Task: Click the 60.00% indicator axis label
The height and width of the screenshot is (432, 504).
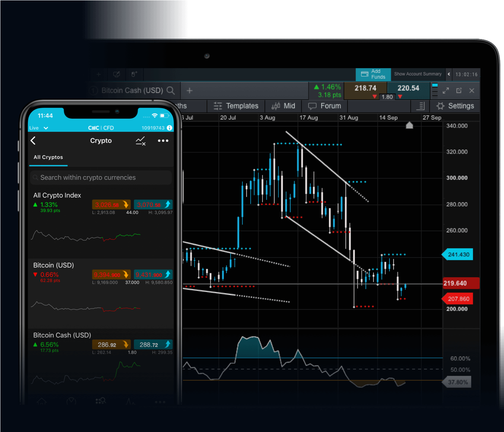Action: tap(460, 359)
